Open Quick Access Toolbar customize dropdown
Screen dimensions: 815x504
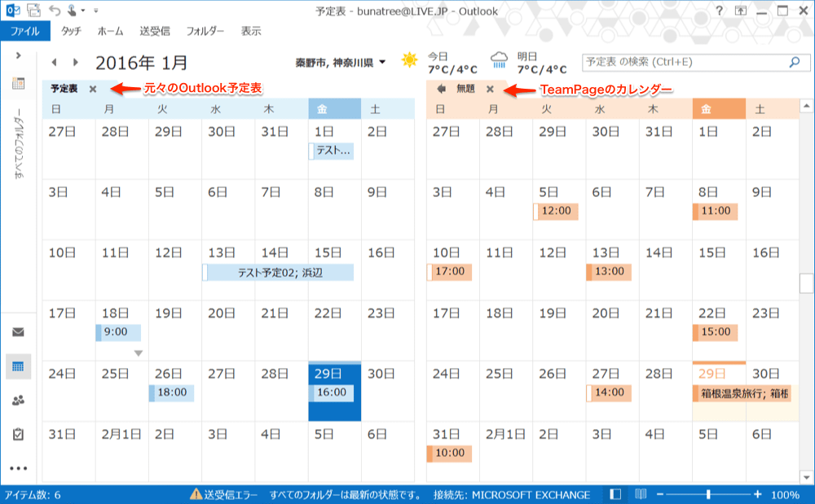(95, 11)
